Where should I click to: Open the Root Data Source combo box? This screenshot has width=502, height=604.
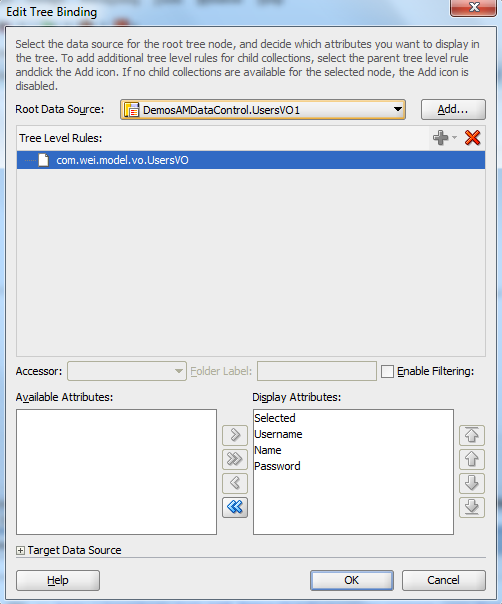coord(263,110)
